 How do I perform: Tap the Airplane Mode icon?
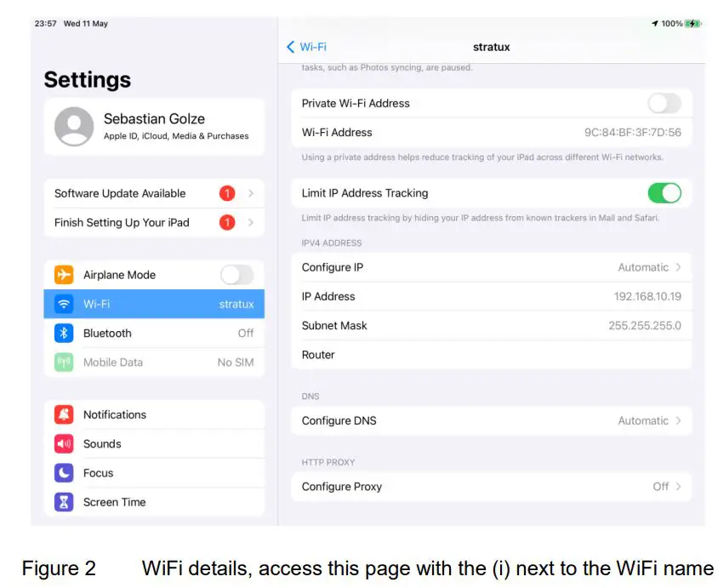(x=64, y=275)
